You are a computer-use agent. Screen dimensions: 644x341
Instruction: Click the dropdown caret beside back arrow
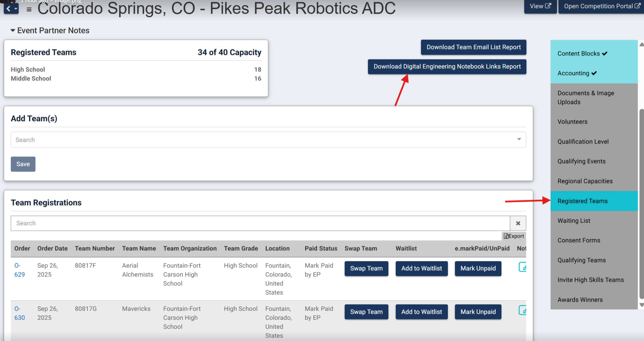(16, 9)
